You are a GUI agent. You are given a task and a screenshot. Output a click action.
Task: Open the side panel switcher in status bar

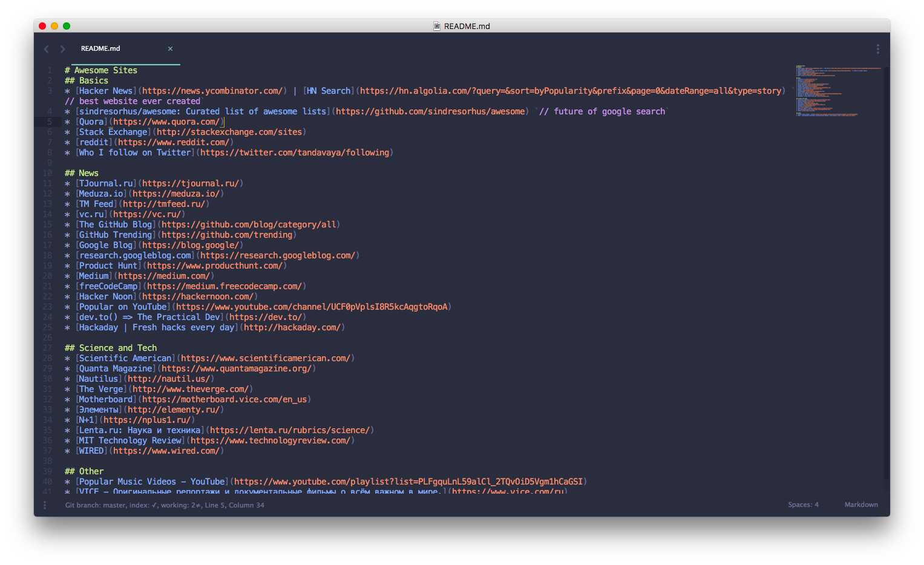click(44, 505)
